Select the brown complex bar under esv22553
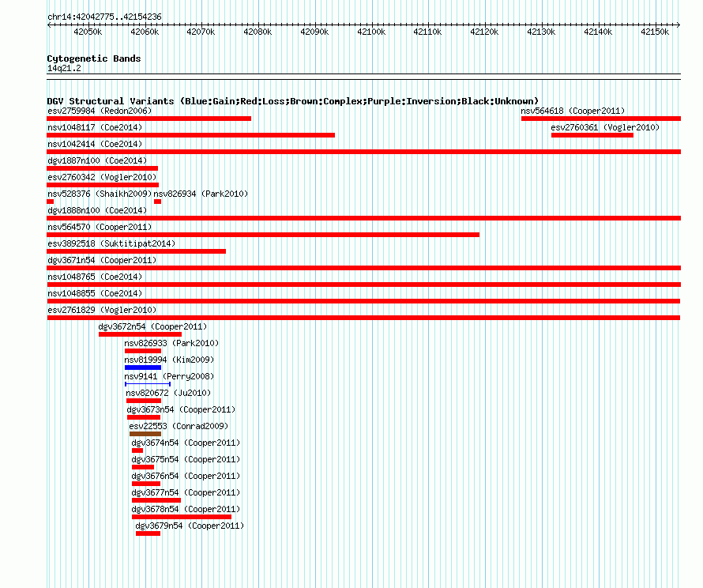The height and width of the screenshot is (588, 703). point(145,434)
